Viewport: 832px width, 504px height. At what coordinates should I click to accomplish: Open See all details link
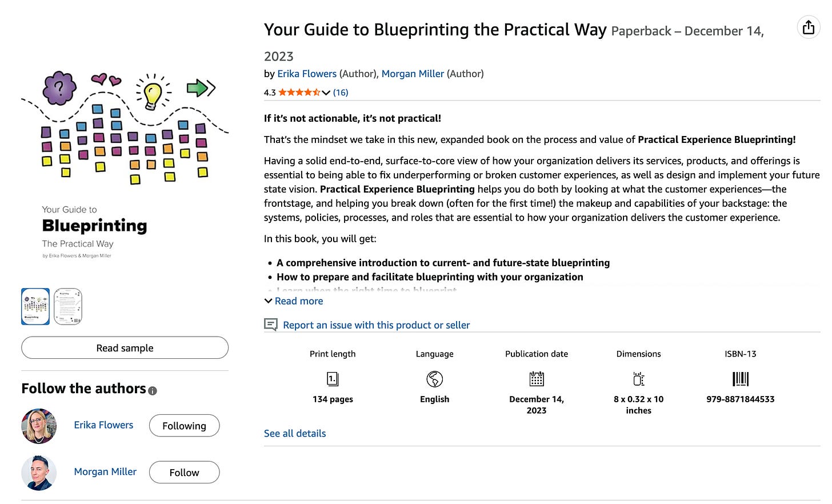[295, 434]
